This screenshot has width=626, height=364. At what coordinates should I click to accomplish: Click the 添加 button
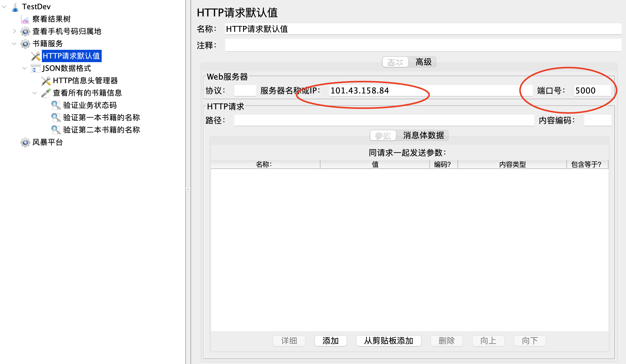click(x=330, y=341)
